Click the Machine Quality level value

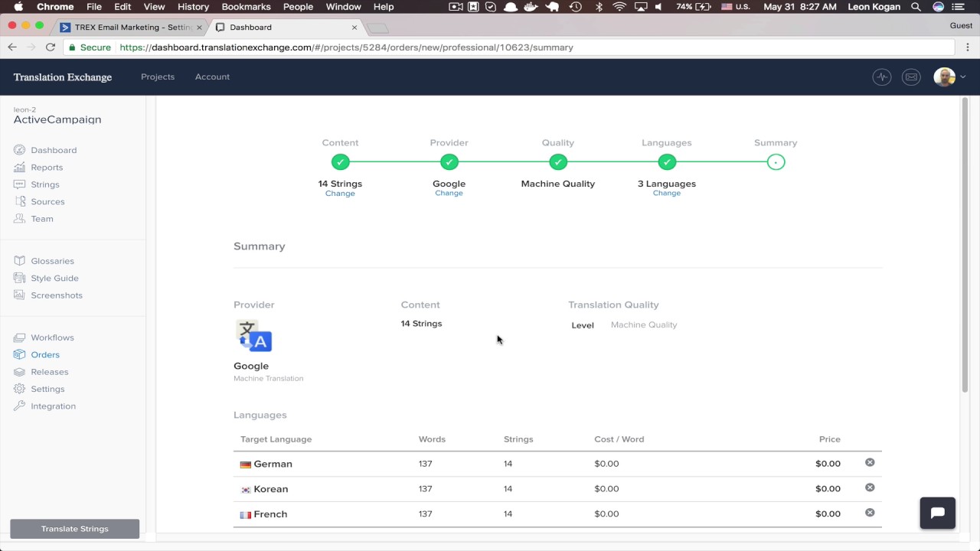click(644, 325)
